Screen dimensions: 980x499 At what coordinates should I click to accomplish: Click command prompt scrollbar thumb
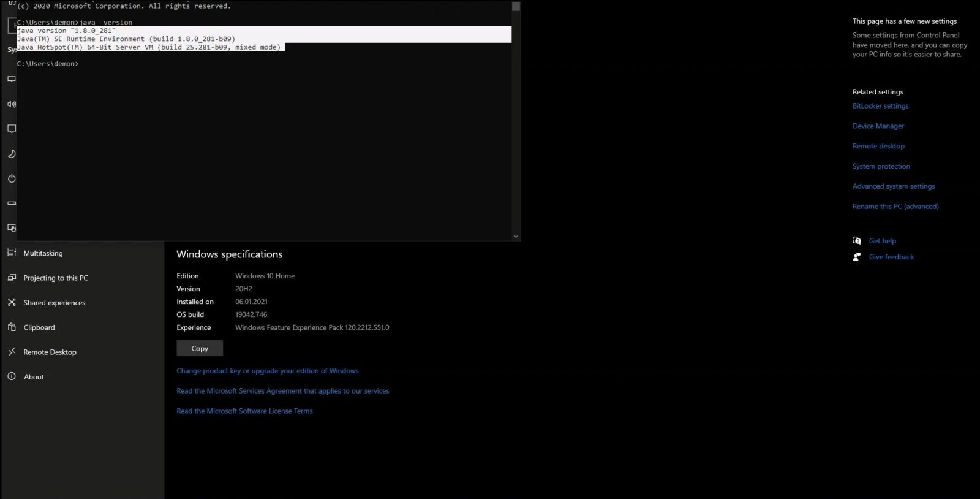tap(516, 6)
